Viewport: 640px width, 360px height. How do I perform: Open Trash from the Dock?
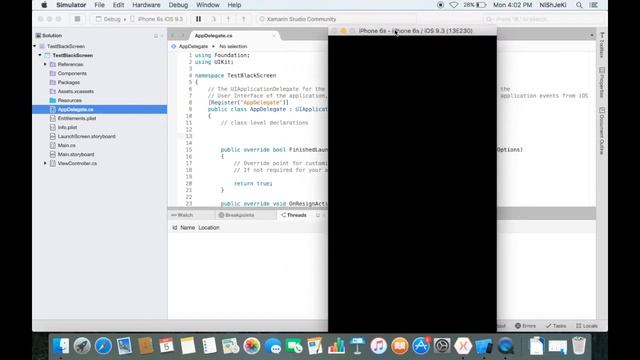coord(579,346)
